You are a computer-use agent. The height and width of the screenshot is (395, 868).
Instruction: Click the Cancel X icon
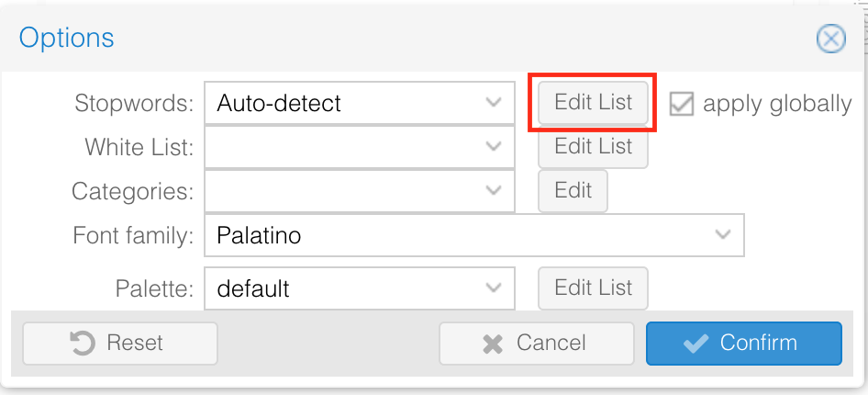[x=493, y=344]
